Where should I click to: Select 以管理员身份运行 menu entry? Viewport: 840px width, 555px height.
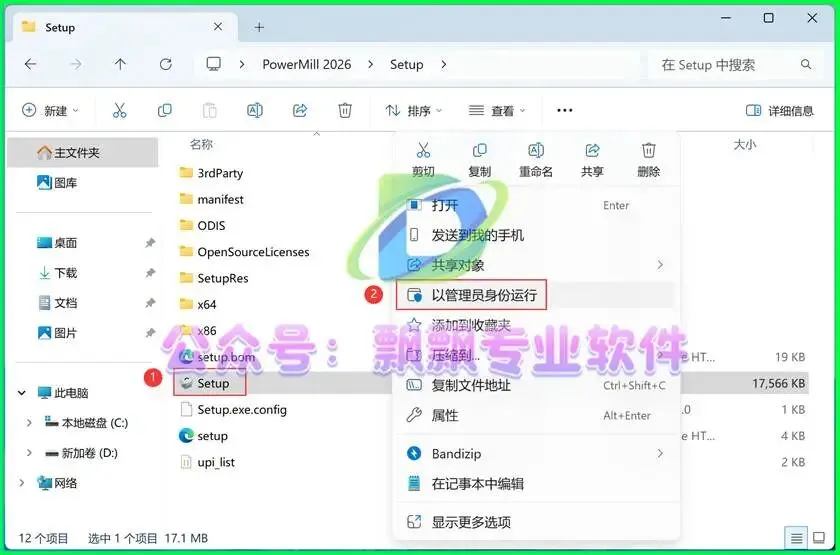click(537, 295)
